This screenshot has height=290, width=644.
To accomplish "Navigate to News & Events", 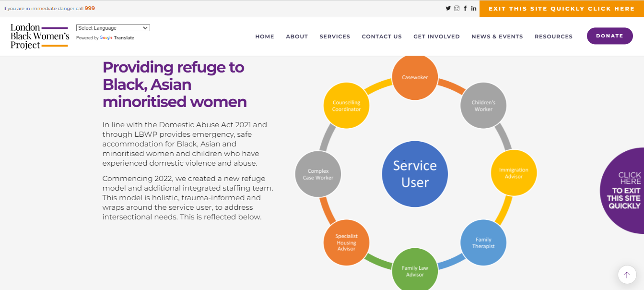I will coord(497,36).
